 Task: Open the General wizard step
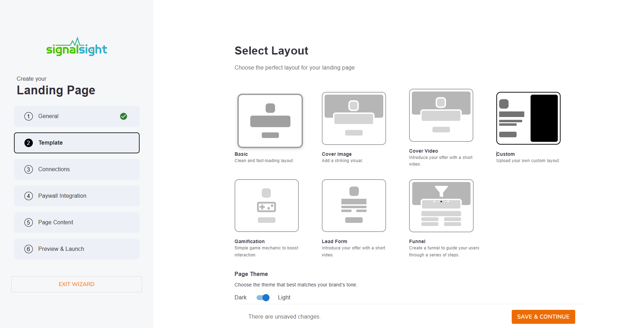(77, 116)
